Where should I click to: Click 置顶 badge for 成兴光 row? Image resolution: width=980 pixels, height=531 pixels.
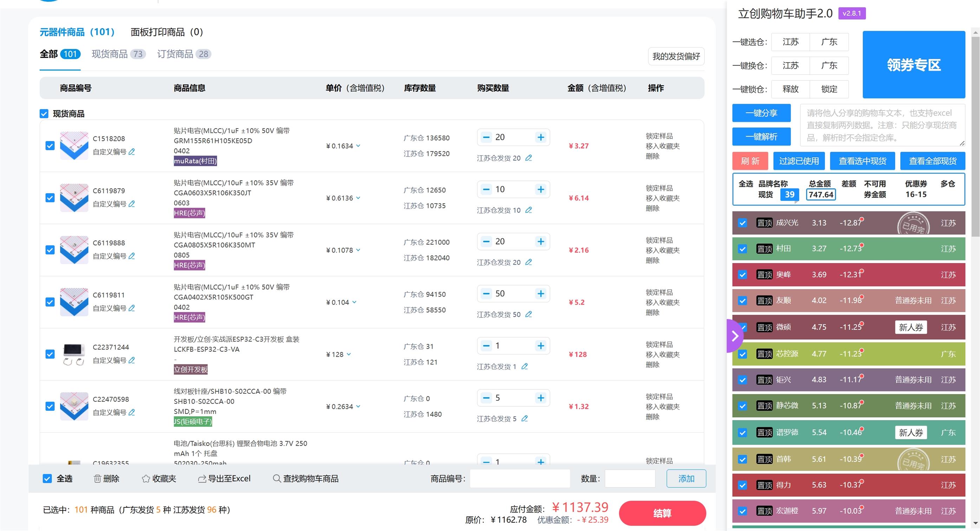[x=764, y=223]
